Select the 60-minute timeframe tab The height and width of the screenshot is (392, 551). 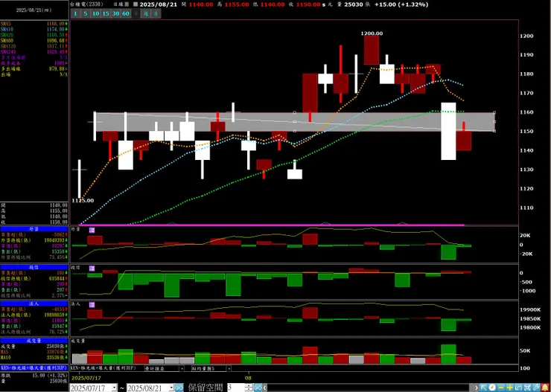pyautogui.click(x=126, y=13)
